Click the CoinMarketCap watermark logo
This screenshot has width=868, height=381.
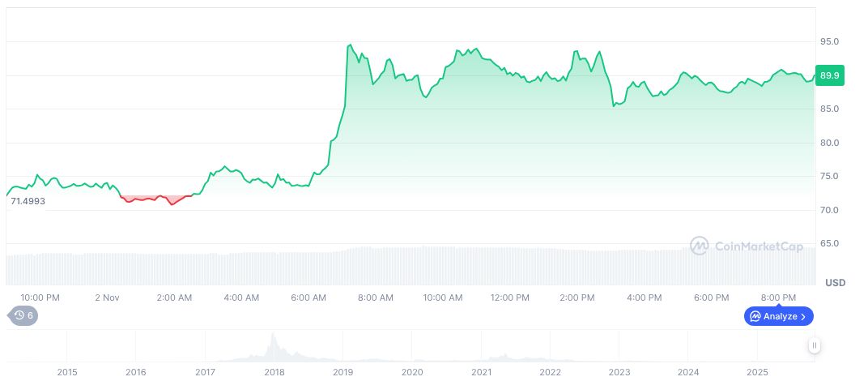point(746,245)
